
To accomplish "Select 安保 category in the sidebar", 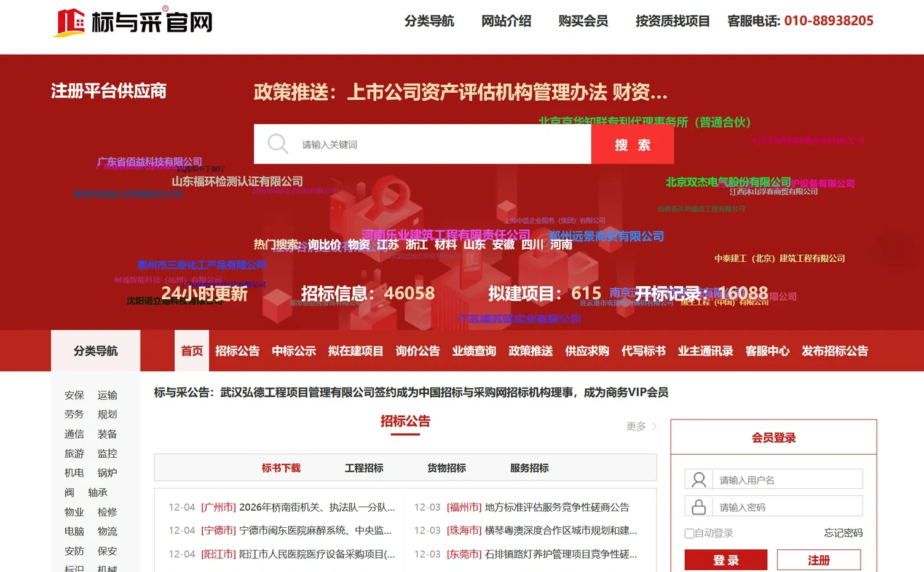I will click(x=74, y=395).
